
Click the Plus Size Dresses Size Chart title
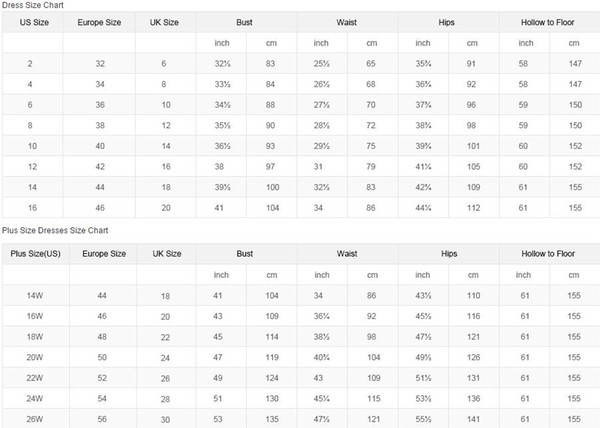53,229
